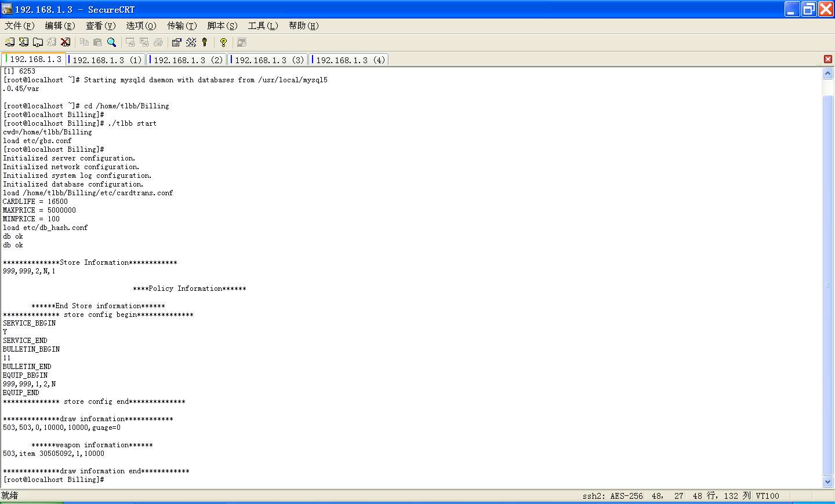The image size is (835, 504).
Task: Click the Connect toolbar icon
Action: (x=10, y=42)
